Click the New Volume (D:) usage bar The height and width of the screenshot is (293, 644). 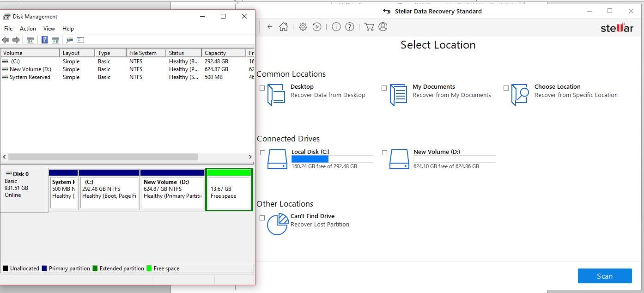tap(455, 159)
